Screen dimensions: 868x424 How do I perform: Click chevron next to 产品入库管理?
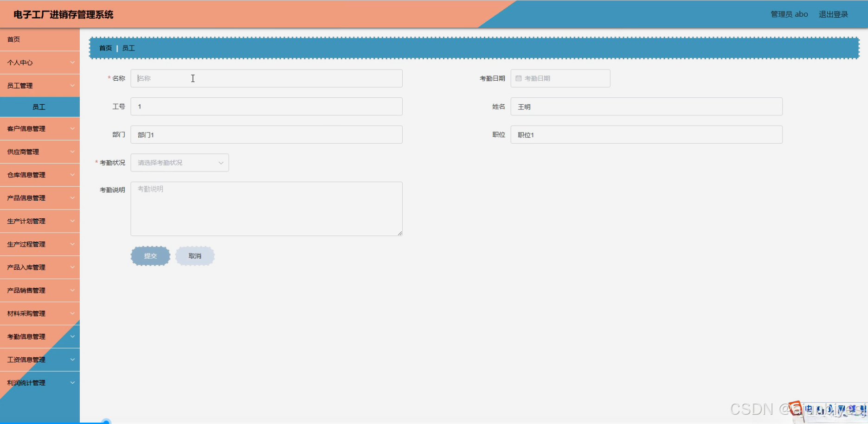point(72,267)
